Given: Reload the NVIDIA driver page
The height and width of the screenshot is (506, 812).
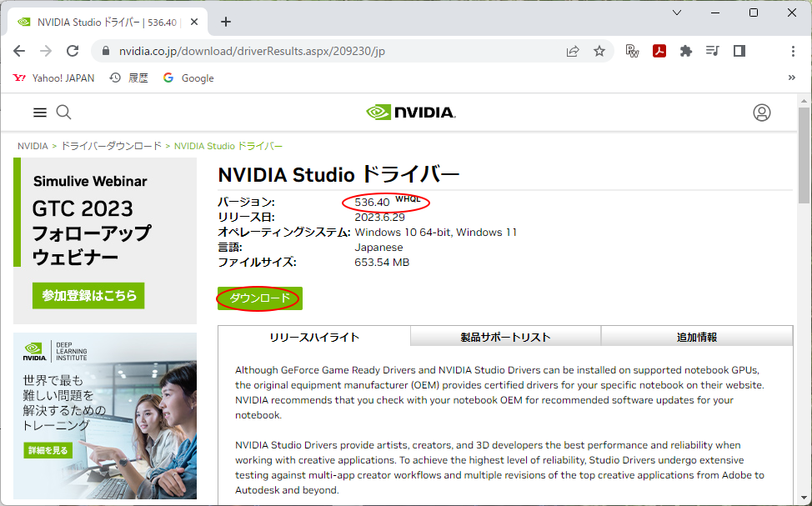Looking at the screenshot, I should coord(73,51).
